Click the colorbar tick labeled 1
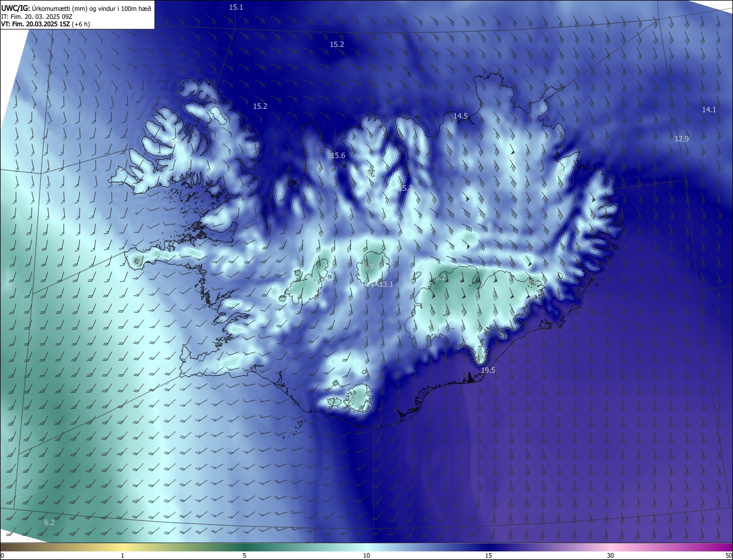 coord(123,555)
